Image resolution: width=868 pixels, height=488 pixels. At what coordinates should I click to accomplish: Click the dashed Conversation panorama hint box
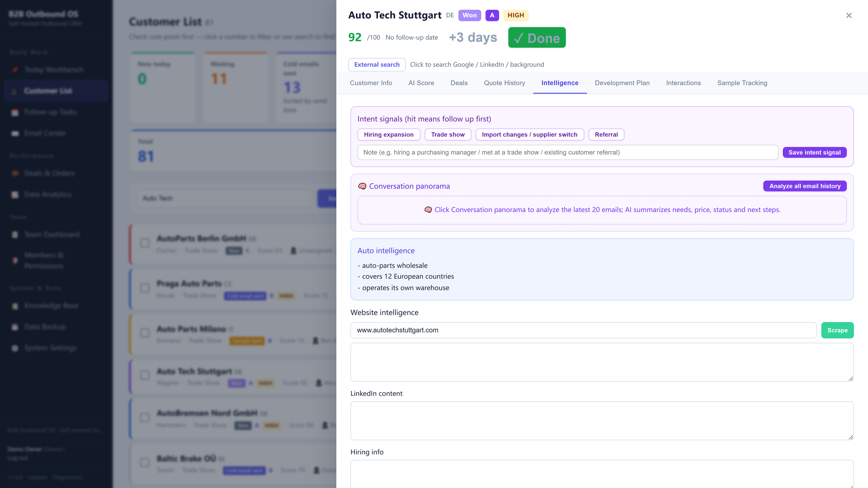pos(602,210)
